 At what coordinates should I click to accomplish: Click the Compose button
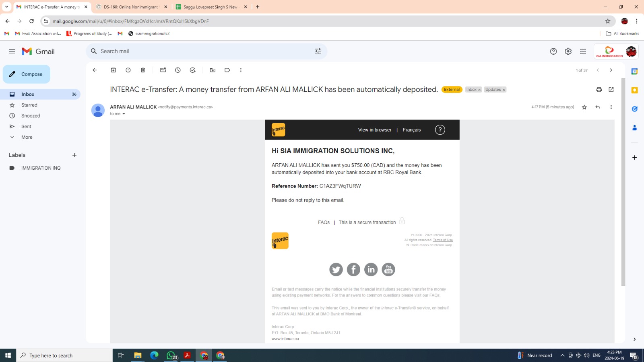pyautogui.click(x=27, y=74)
